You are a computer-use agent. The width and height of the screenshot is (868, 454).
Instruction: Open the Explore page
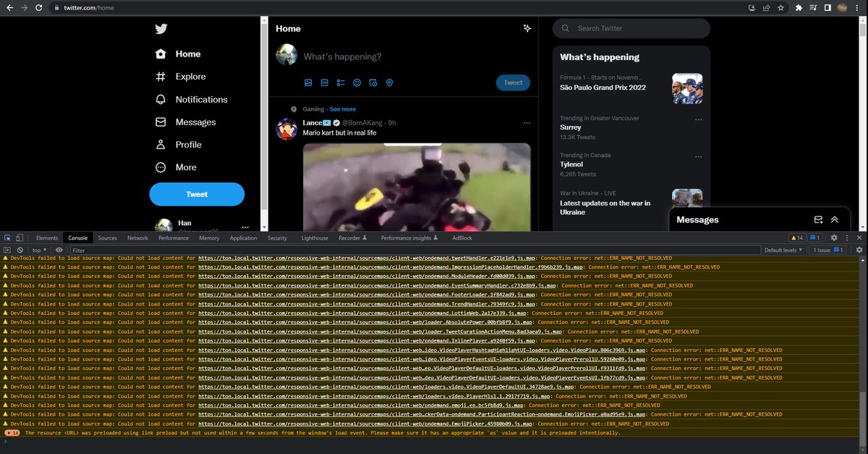pos(180,77)
